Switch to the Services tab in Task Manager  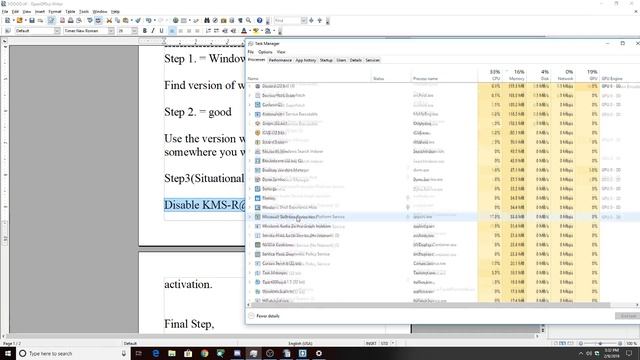372,60
